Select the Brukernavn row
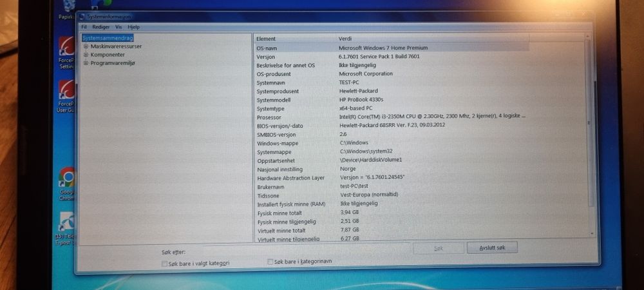The height and width of the screenshot is (290, 644). [x=392, y=186]
